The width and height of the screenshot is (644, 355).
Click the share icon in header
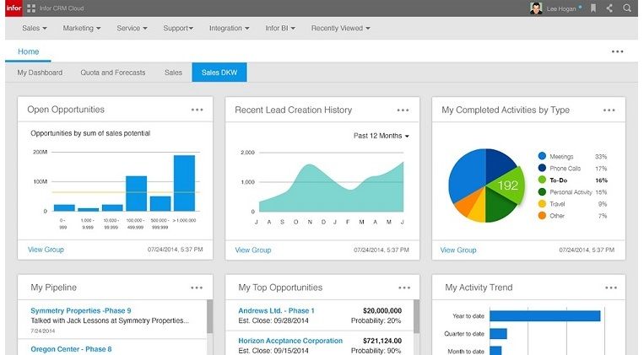click(x=609, y=8)
